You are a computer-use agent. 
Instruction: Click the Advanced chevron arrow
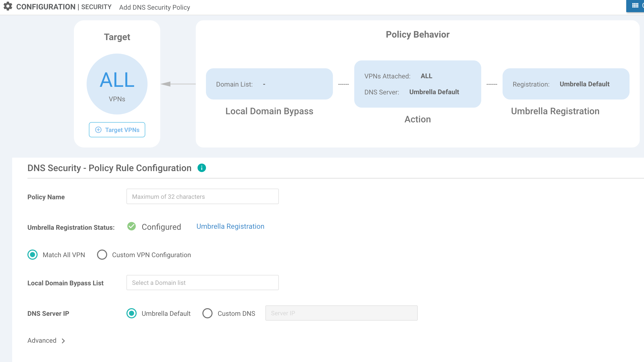tap(63, 341)
